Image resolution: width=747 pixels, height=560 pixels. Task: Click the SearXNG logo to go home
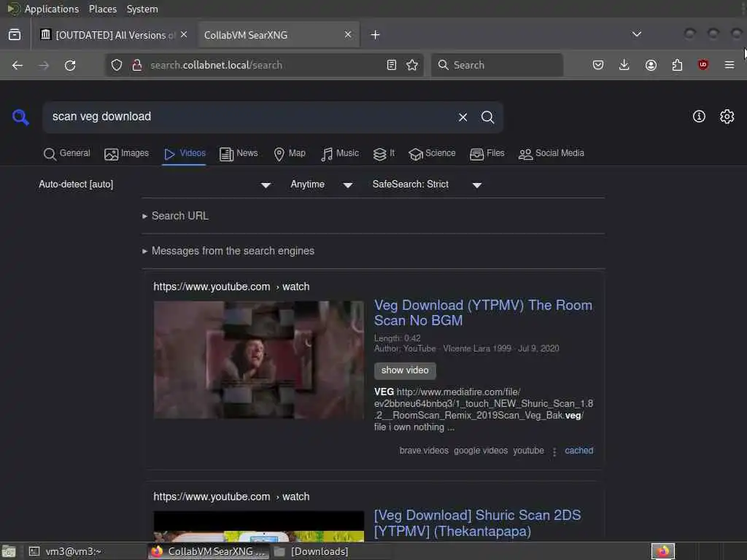20,117
